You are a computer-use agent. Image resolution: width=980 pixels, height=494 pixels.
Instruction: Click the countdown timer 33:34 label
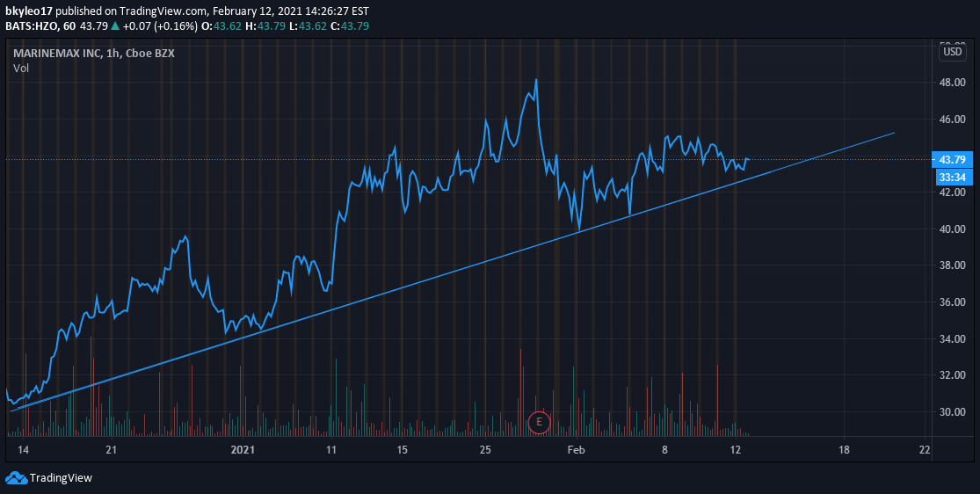(955, 178)
